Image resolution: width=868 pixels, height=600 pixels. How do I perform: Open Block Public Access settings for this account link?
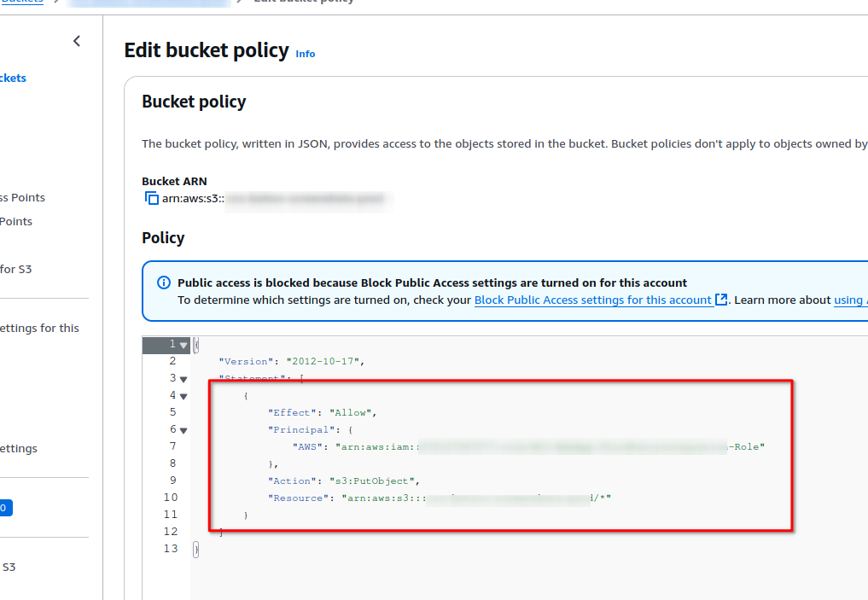592,300
